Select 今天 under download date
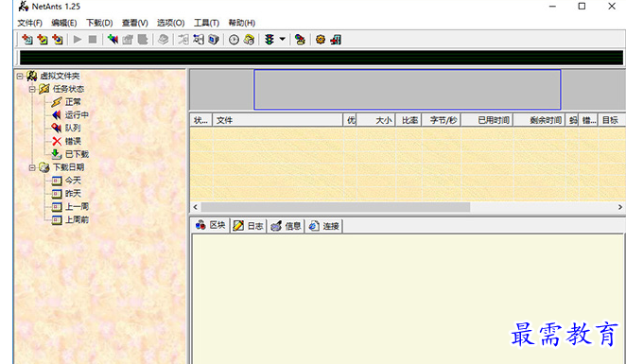 point(73,181)
